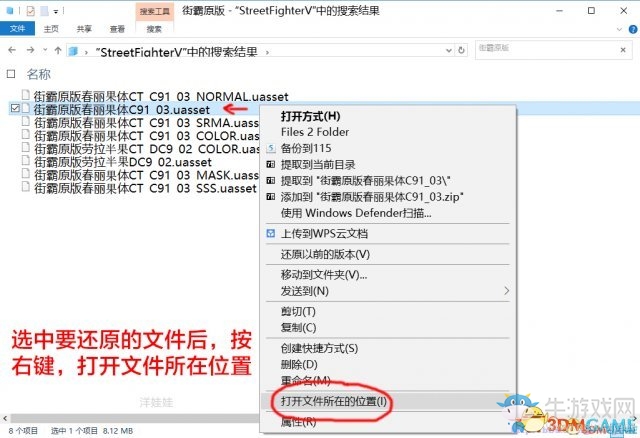This screenshot has width=640, height=438.
Task: Expand the 发送到 submenu arrow
Action: click(x=507, y=291)
